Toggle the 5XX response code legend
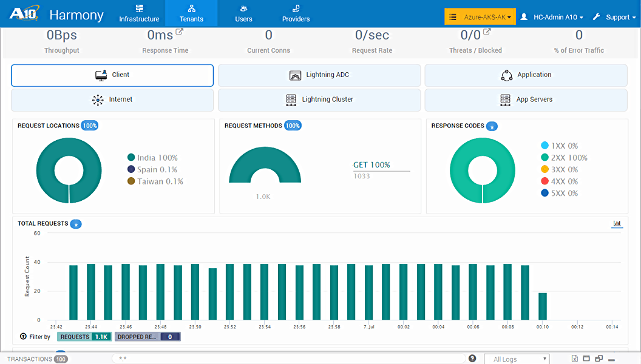Screen dimensions: 641x364 [559, 194]
